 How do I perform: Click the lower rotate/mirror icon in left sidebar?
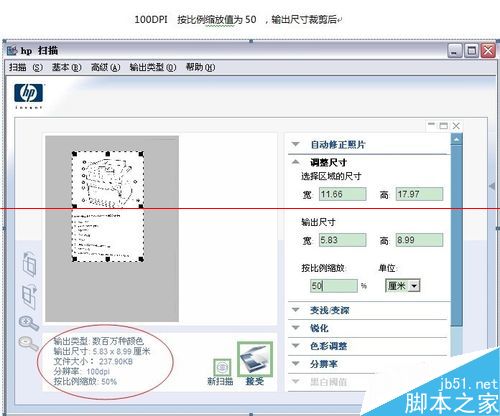point(29,296)
